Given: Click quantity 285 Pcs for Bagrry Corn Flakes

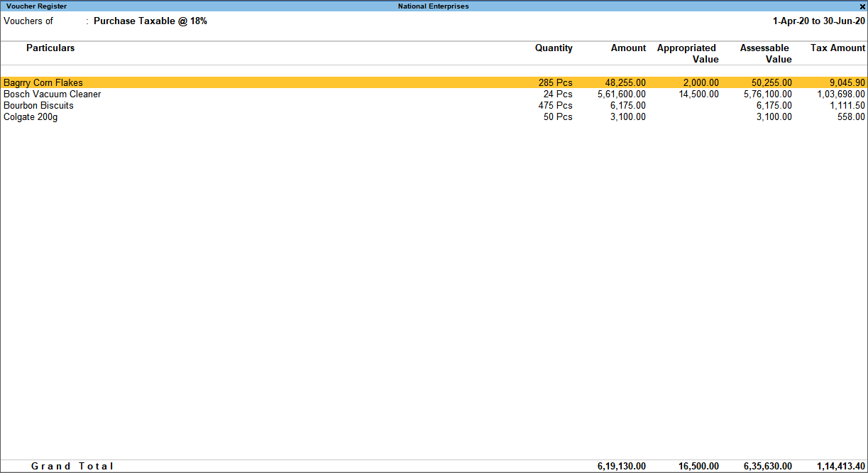Looking at the screenshot, I should 555,82.
